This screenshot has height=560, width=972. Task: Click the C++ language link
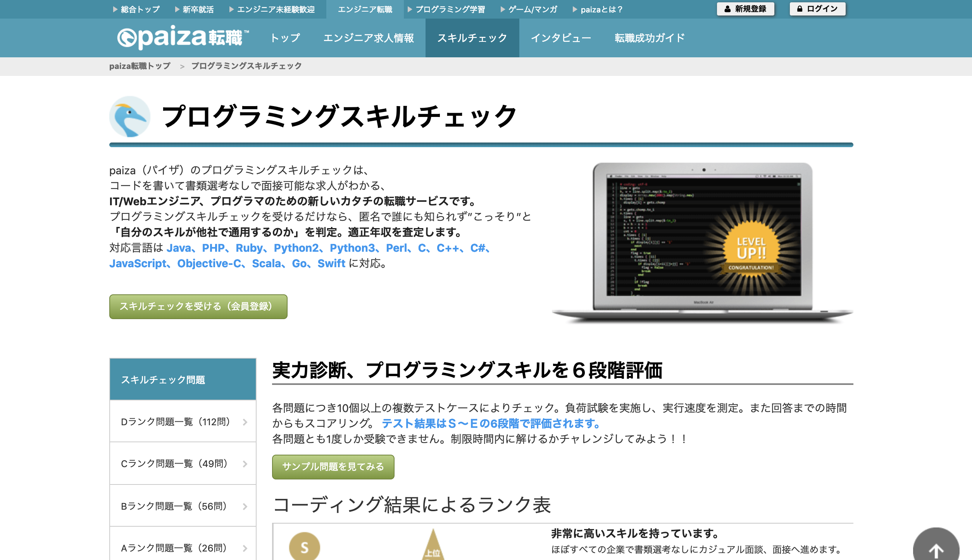pos(448,248)
